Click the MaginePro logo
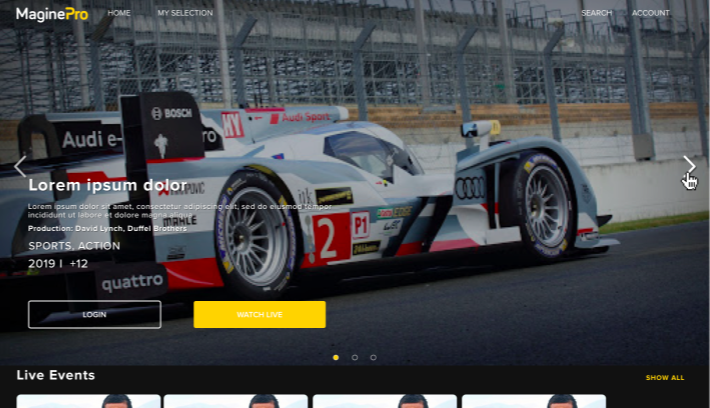Screen dimensions: 710x408 point(52,14)
